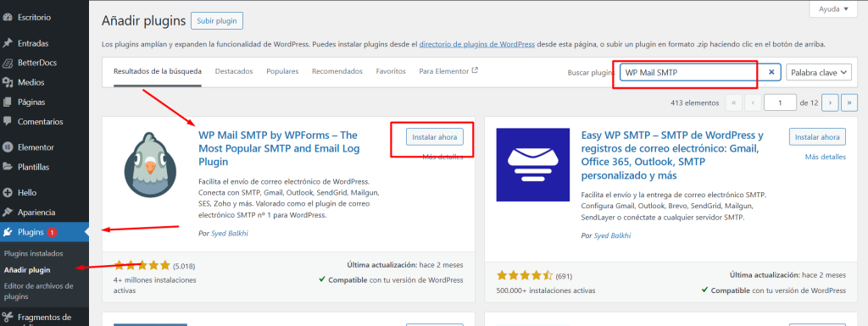Click external link icon beside Para Elementor

tap(475, 71)
